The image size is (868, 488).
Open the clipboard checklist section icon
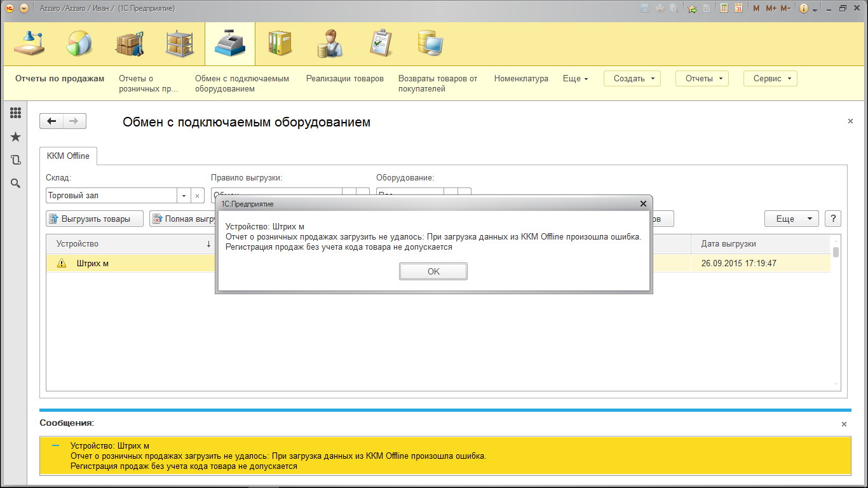pyautogui.click(x=380, y=44)
